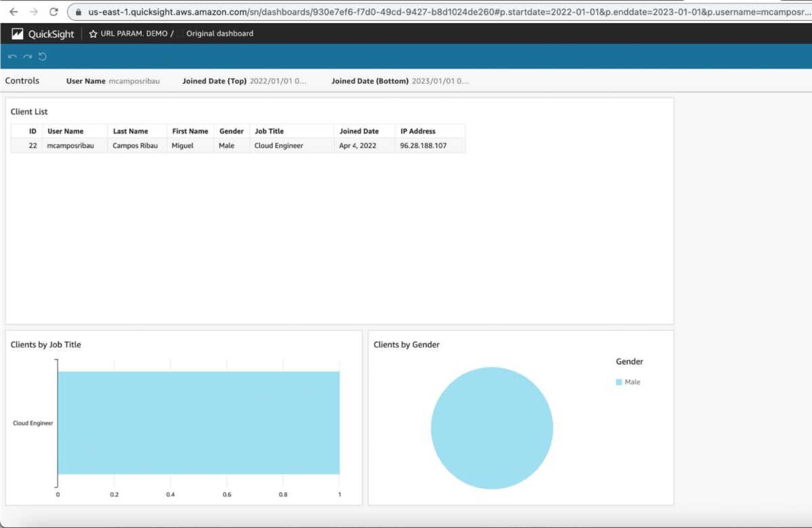Image resolution: width=812 pixels, height=528 pixels.
Task: Click the Clients by Job Title heading
Action: 46,345
